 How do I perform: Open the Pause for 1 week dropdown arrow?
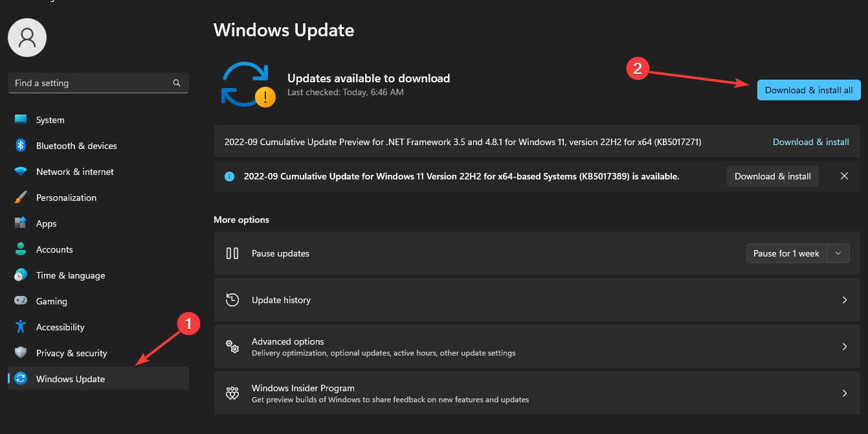[838, 253]
